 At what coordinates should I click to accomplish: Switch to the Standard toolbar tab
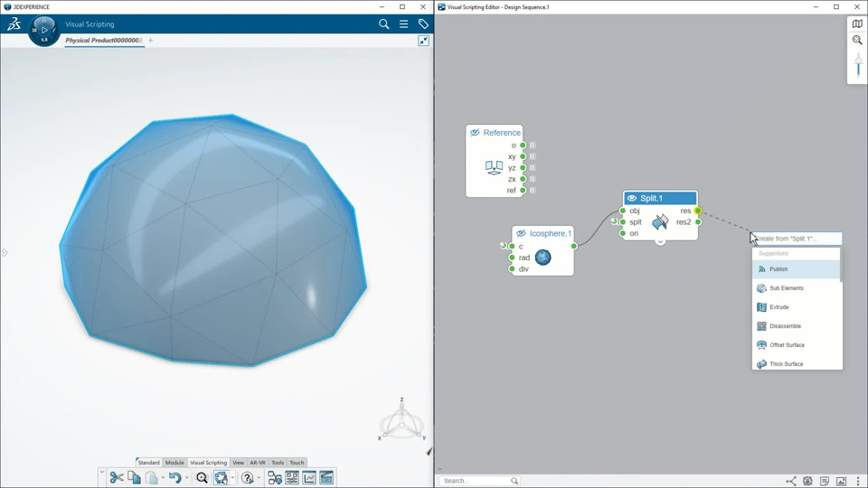click(x=148, y=463)
